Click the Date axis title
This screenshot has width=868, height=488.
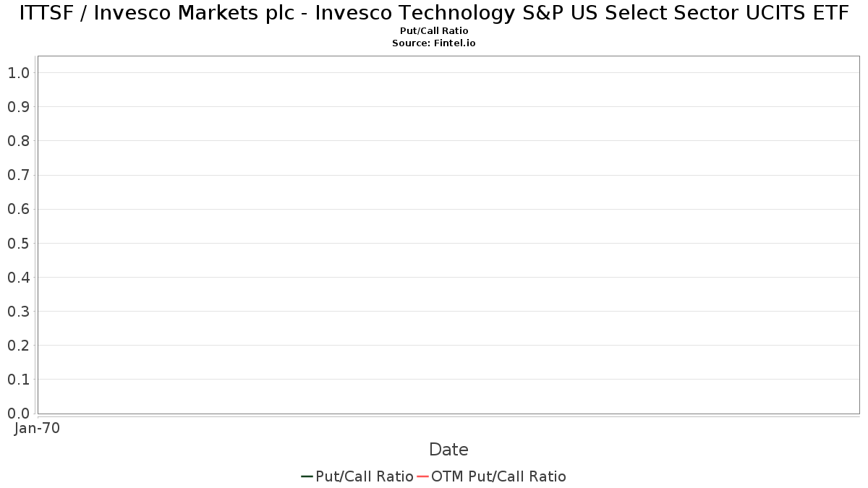click(x=448, y=450)
